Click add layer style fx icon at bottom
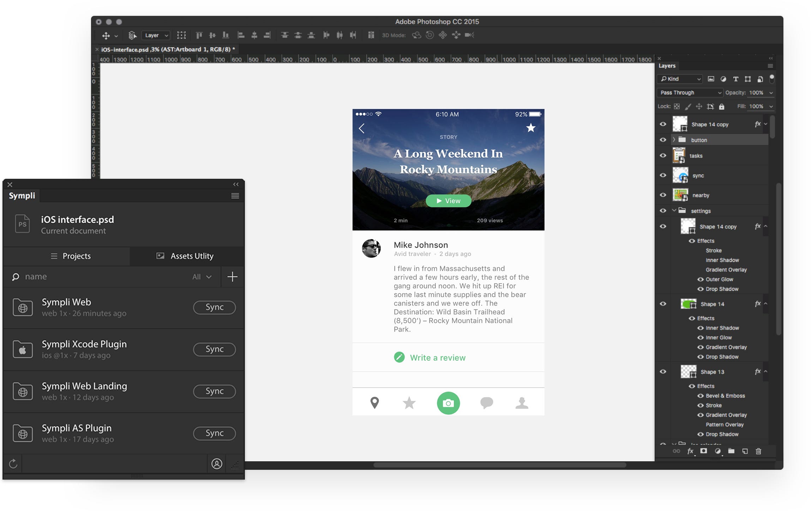812x511 pixels. point(690,451)
